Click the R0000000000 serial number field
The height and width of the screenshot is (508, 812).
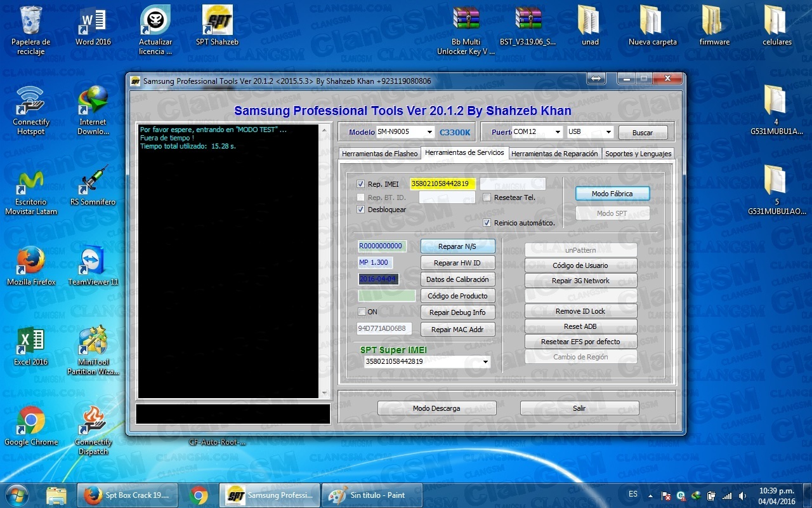(382, 246)
